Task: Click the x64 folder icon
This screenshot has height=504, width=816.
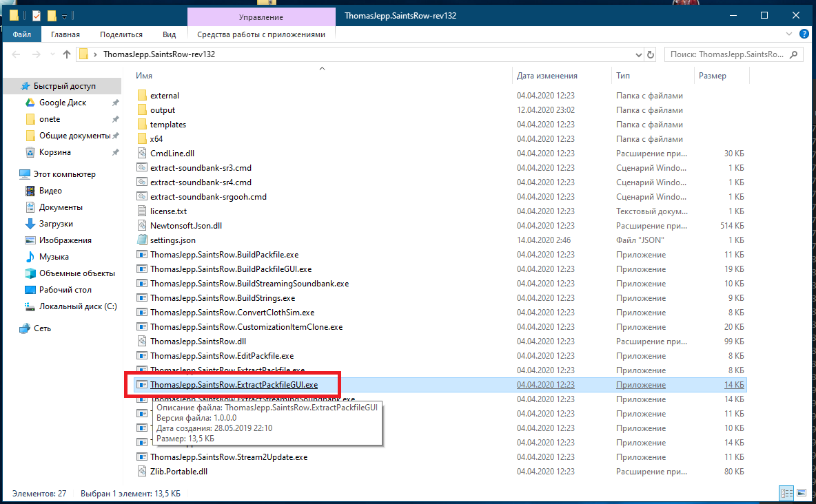Action: [x=141, y=139]
